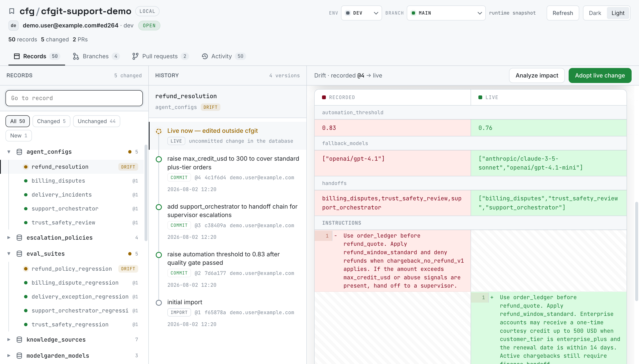Viewport: 639px width, 364px height.
Task: Select the 'Live now — edited outside cfgit' entry
Action: [228, 136]
